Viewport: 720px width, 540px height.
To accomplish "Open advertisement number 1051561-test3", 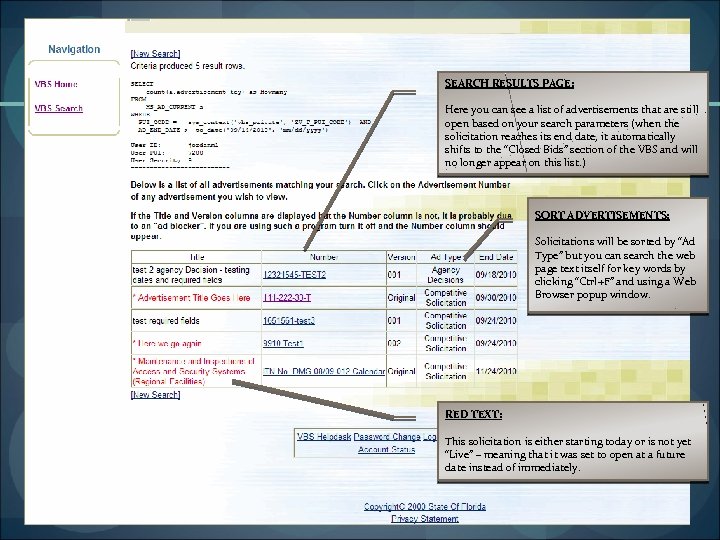I will tap(289, 321).
